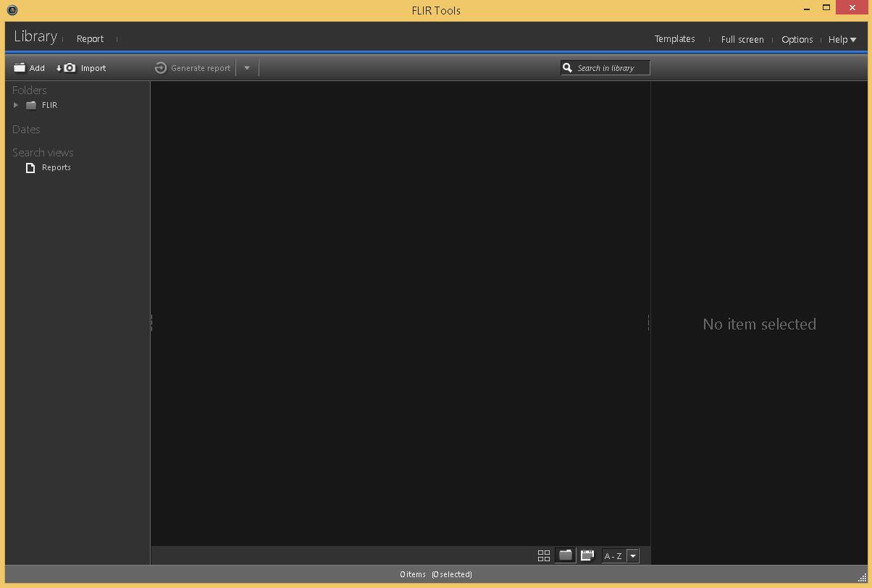Select the folder view icon
The height and width of the screenshot is (588, 872).
565,555
